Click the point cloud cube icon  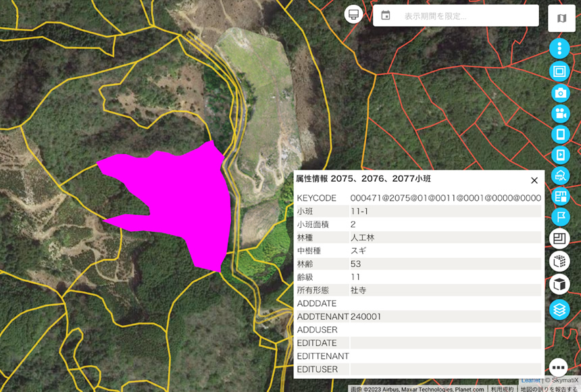point(559,262)
